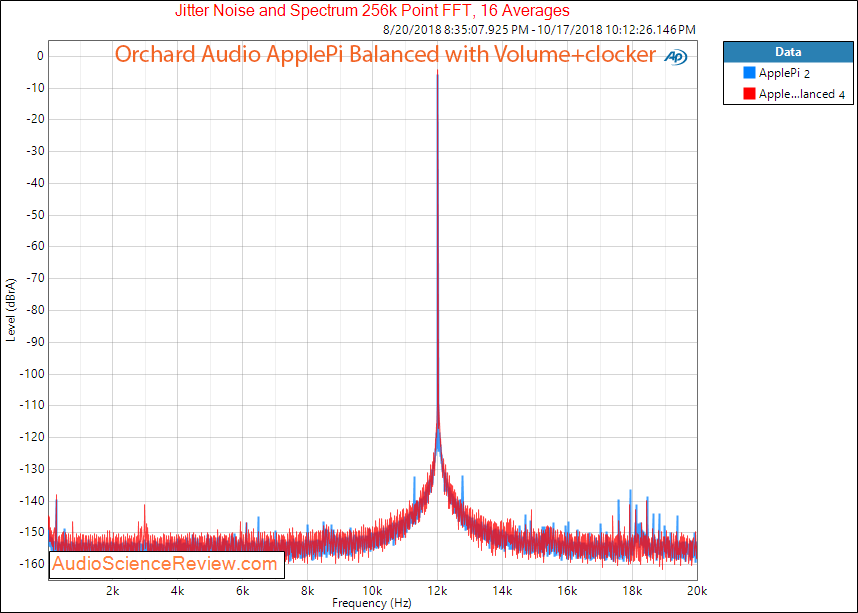Image resolution: width=858 pixels, height=613 pixels.
Task: Click the -160 level tick label
Action: 32,564
